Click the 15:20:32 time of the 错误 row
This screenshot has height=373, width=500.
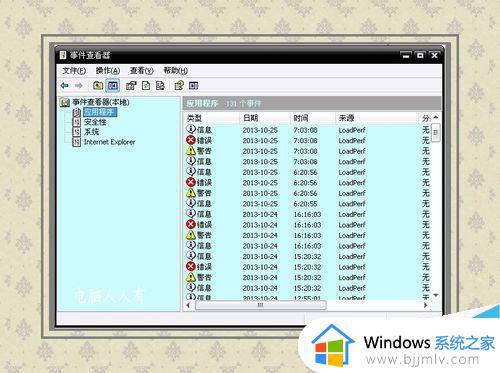point(307,267)
